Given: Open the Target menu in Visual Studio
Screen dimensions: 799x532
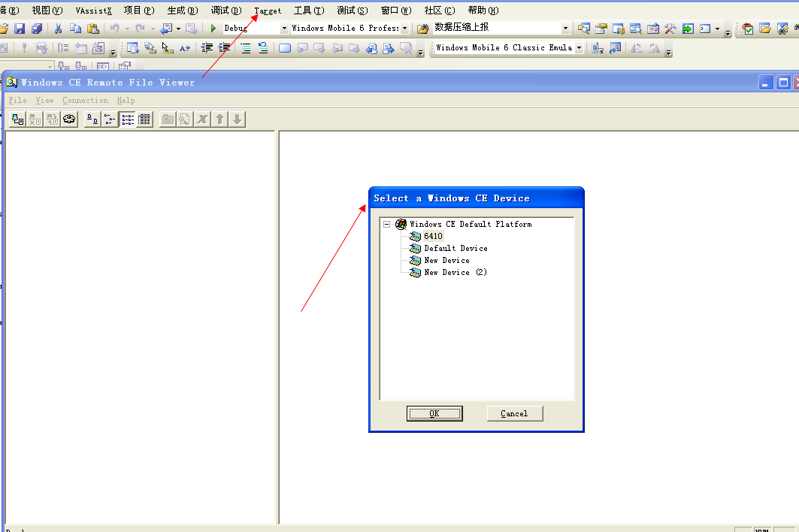Looking at the screenshot, I should pos(268,11).
